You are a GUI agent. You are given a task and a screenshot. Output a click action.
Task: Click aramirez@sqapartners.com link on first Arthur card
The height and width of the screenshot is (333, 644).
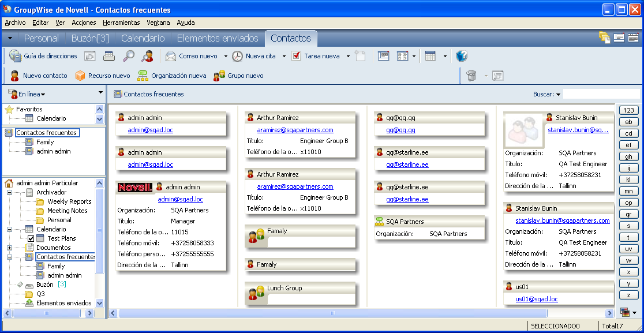[x=295, y=130]
